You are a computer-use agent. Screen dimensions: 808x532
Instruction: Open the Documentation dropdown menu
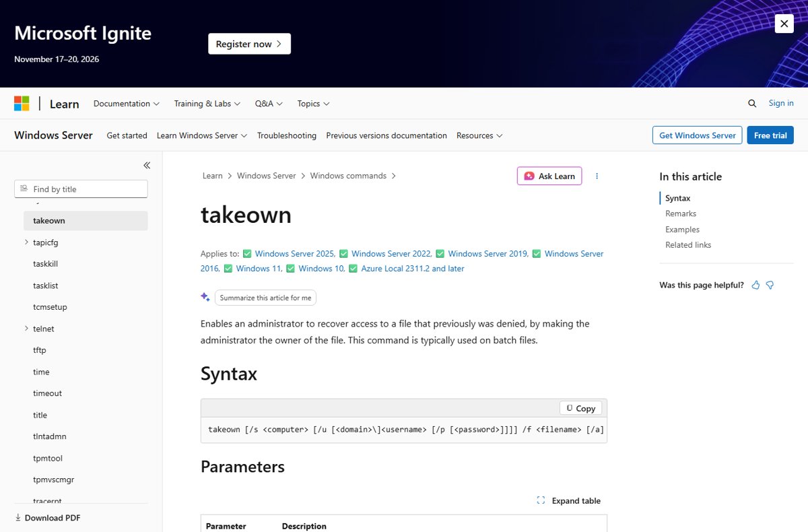[x=127, y=104]
